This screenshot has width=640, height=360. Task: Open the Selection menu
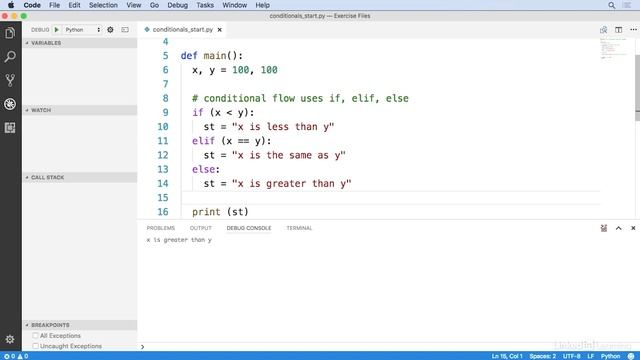tap(103, 5)
